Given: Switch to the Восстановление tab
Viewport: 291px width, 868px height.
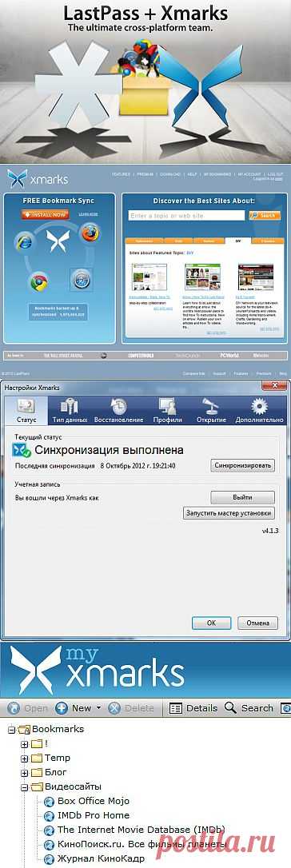Looking at the screenshot, I should (x=119, y=410).
